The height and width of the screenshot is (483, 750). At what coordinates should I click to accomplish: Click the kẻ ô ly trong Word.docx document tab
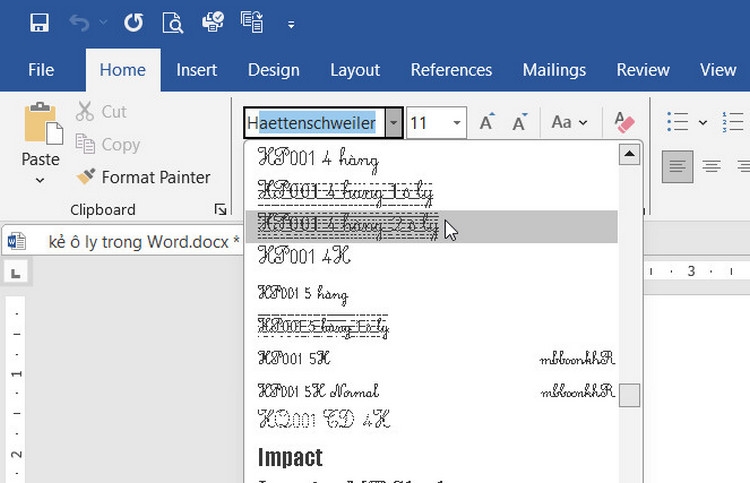click(x=123, y=241)
